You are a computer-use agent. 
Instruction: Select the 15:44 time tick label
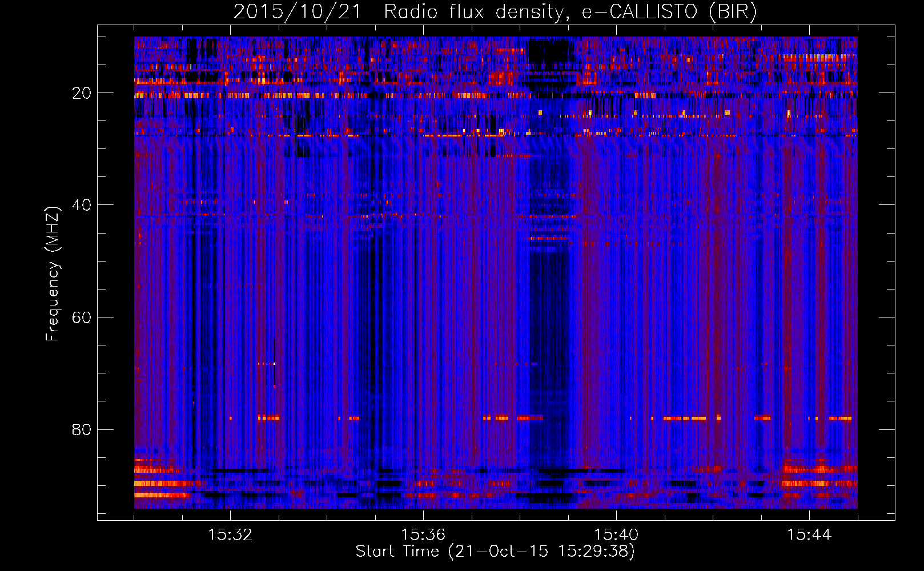[809, 535]
